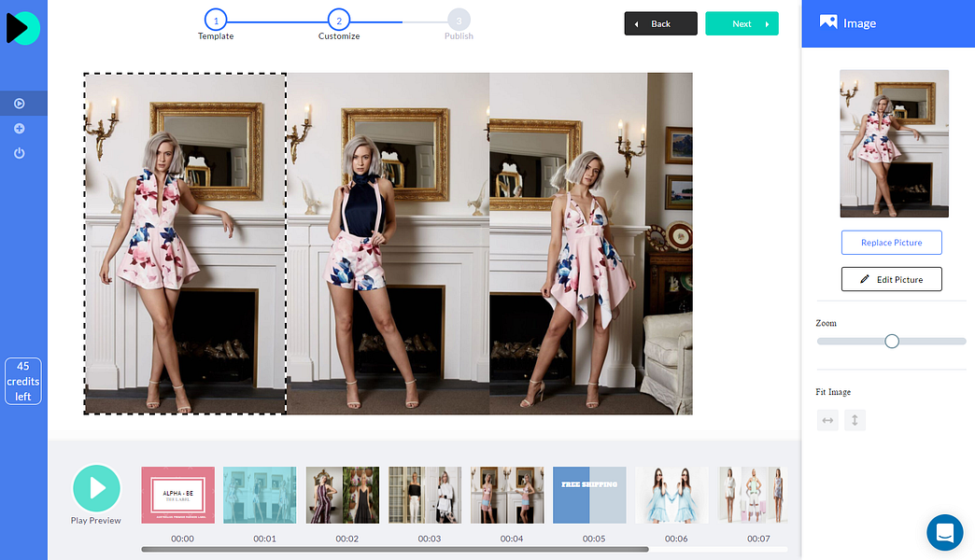Viewport: 975px width, 560px height.
Task: Select the slide thumbnail at 00:02
Action: [343, 495]
